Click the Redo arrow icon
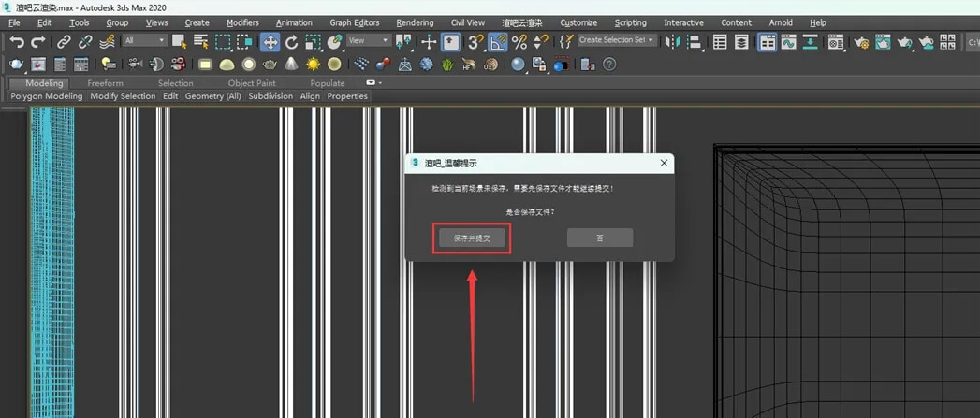The width and height of the screenshot is (980, 418). pos(38,42)
